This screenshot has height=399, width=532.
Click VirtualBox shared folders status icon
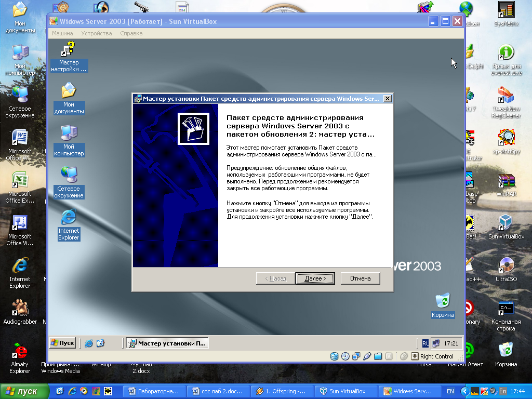378,356
